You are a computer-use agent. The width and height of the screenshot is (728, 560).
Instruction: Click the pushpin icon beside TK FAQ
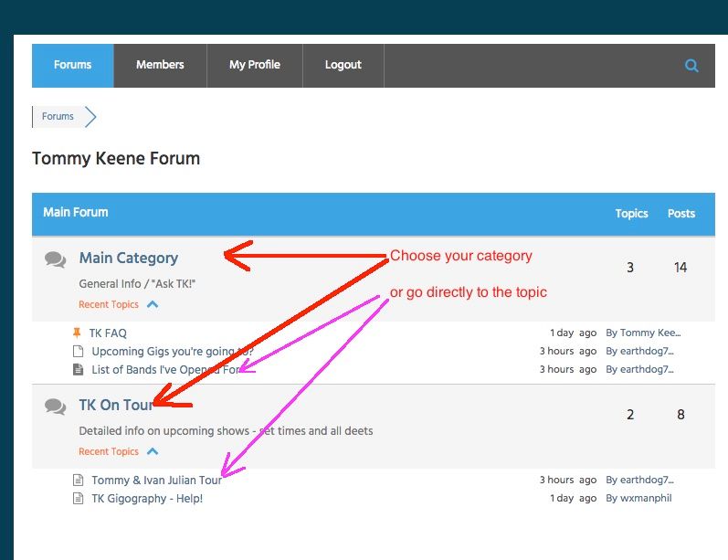[x=77, y=333]
